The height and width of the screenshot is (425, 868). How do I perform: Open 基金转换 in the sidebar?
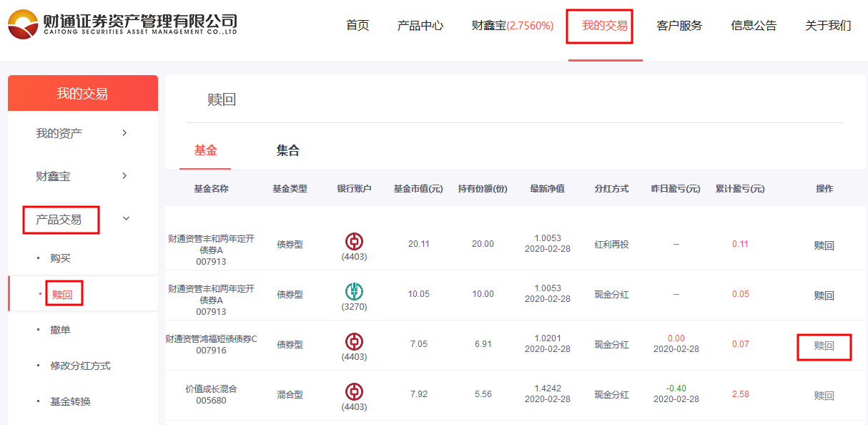pyautogui.click(x=71, y=401)
